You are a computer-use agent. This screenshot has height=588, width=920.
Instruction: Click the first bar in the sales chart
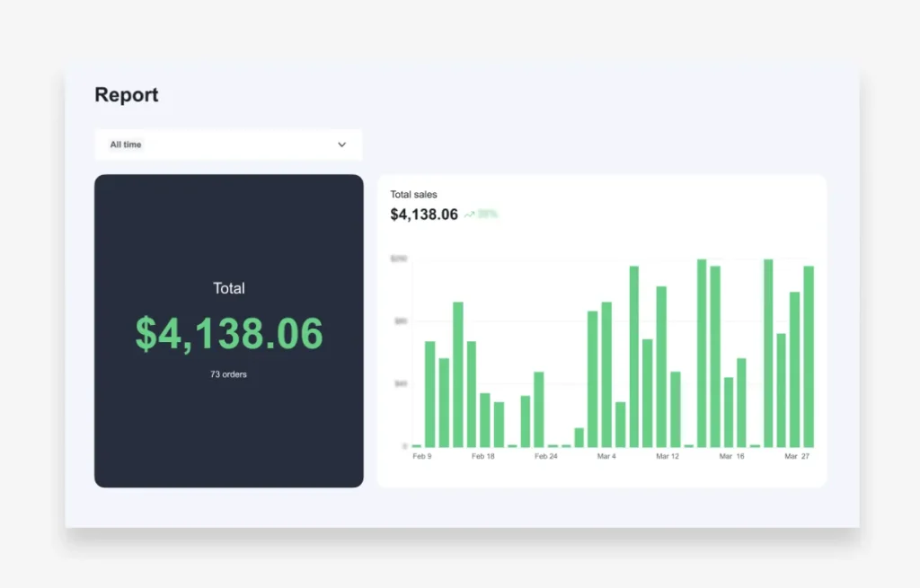(416, 445)
